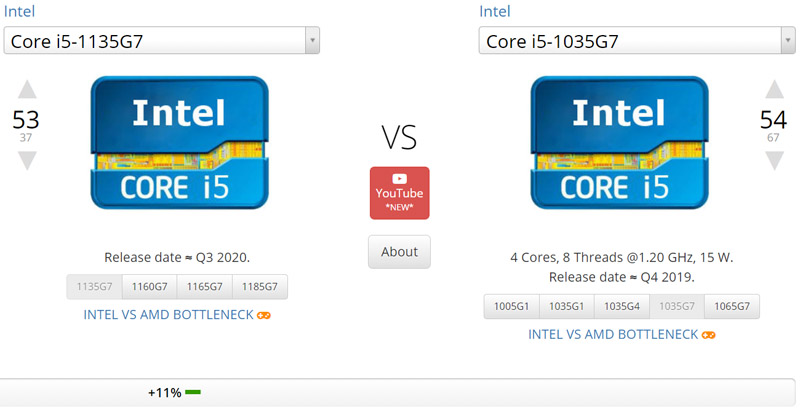
Task: Click the Intel Core i5 badge for 1135G7
Action: tap(180, 142)
